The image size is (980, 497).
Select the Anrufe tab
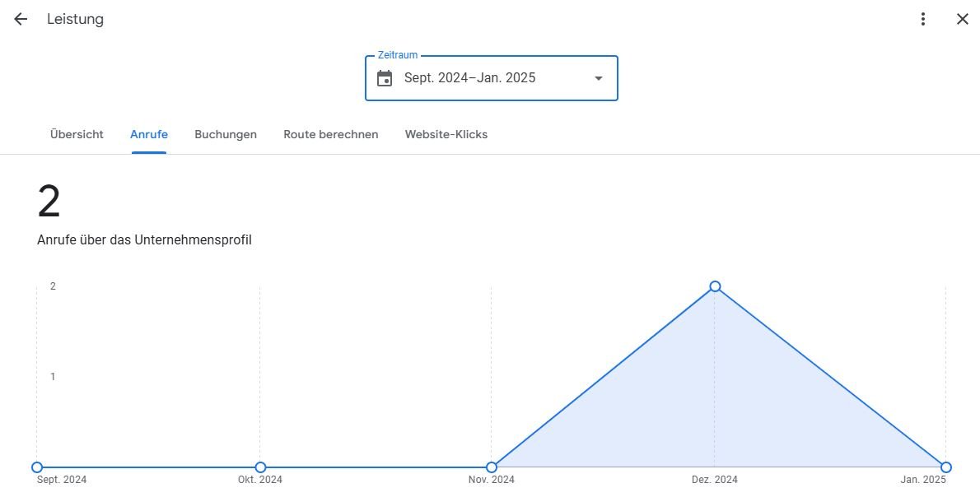pyautogui.click(x=149, y=134)
